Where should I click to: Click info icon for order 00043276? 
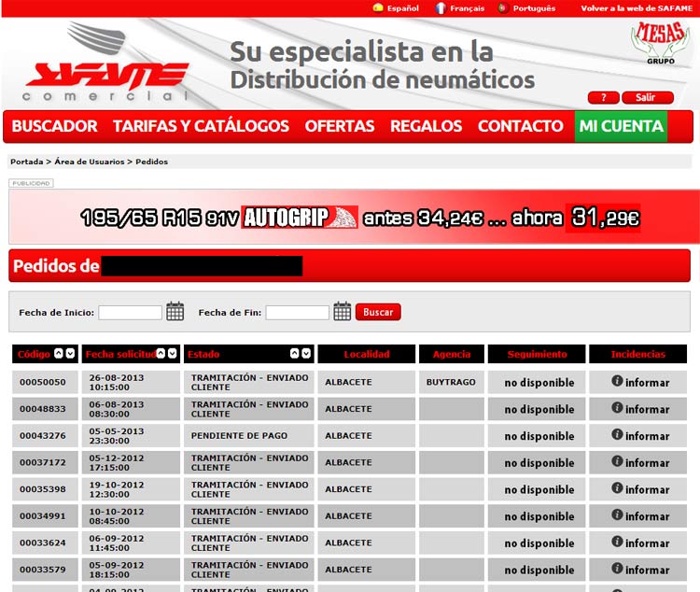pos(617,434)
